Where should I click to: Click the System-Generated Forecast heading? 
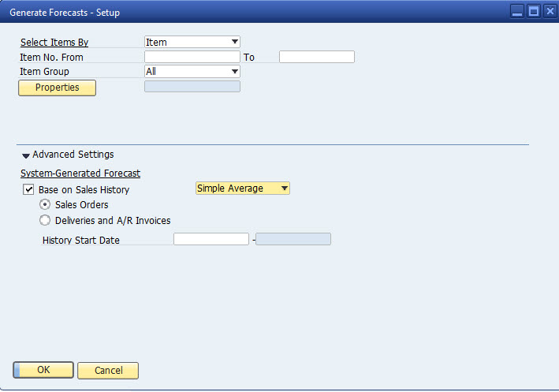coord(80,173)
